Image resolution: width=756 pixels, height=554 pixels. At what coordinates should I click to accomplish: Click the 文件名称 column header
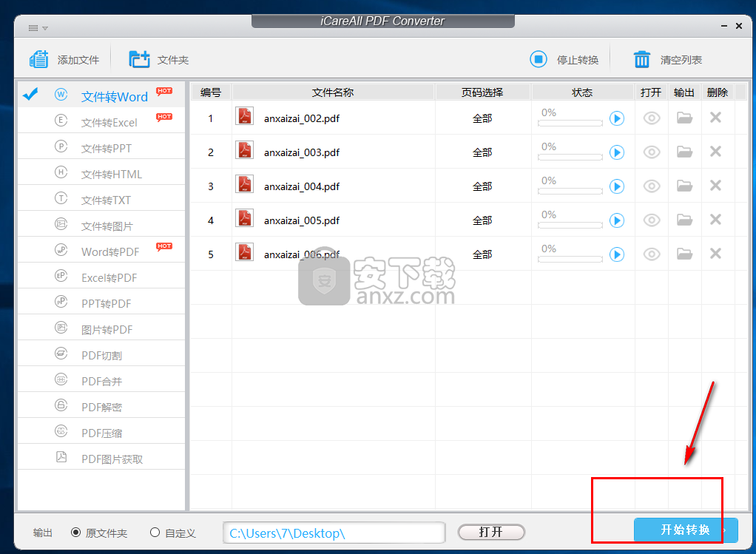[333, 92]
